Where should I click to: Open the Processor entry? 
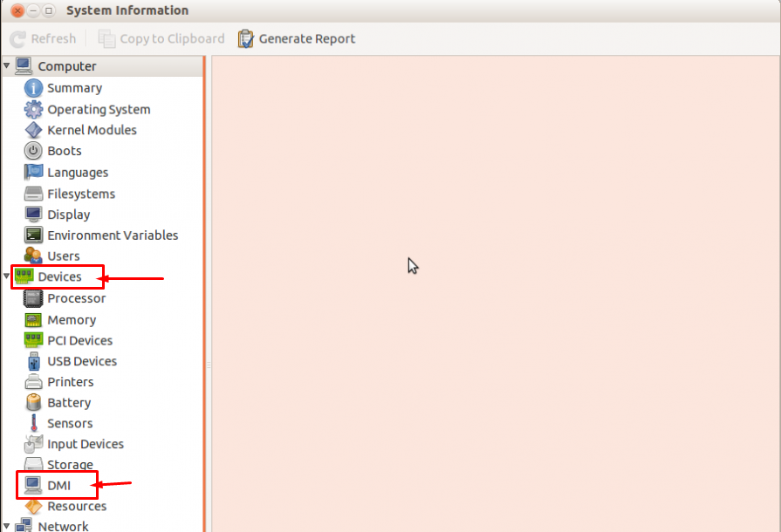coord(76,298)
